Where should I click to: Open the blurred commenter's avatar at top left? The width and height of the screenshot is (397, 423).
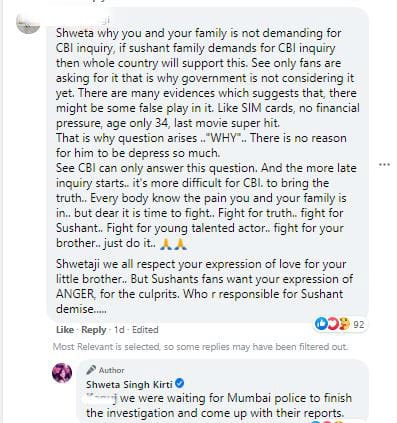(x=28, y=23)
